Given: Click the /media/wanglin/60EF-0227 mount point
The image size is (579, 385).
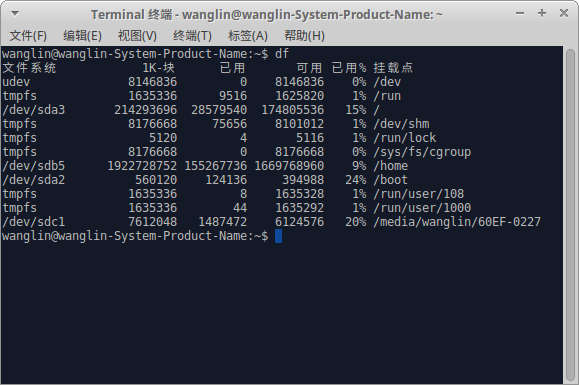Looking at the screenshot, I should point(457,222).
